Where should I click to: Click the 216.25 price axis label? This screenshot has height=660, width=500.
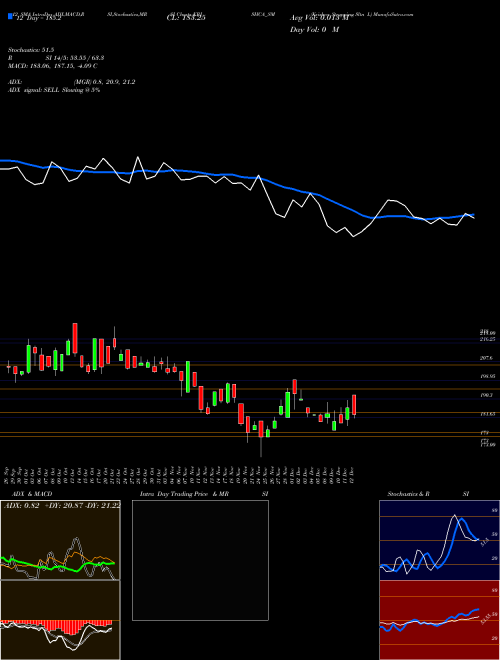pyautogui.click(x=487, y=339)
